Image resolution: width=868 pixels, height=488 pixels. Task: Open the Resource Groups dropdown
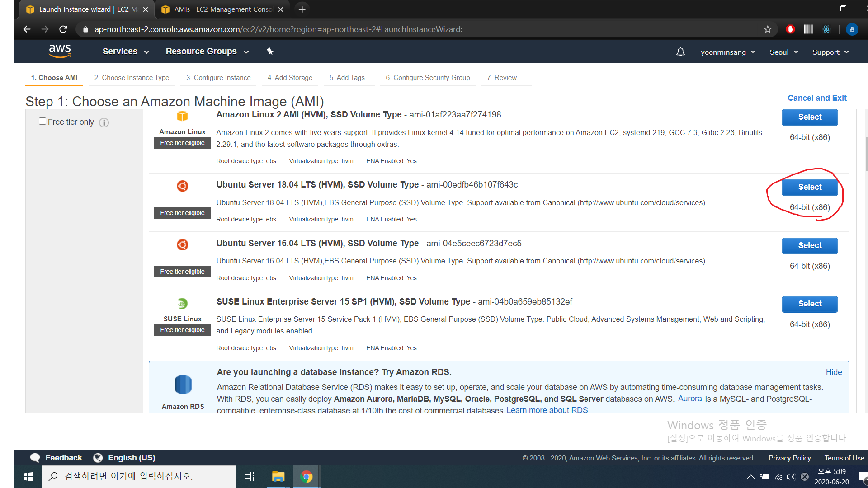tap(207, 52)
